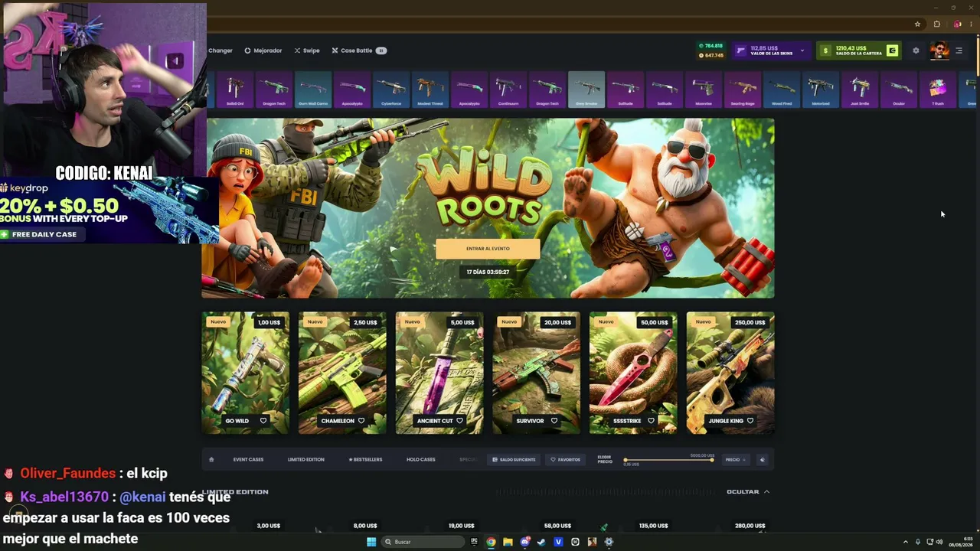Favorite the SURVIVOR case

coord(554,421)
